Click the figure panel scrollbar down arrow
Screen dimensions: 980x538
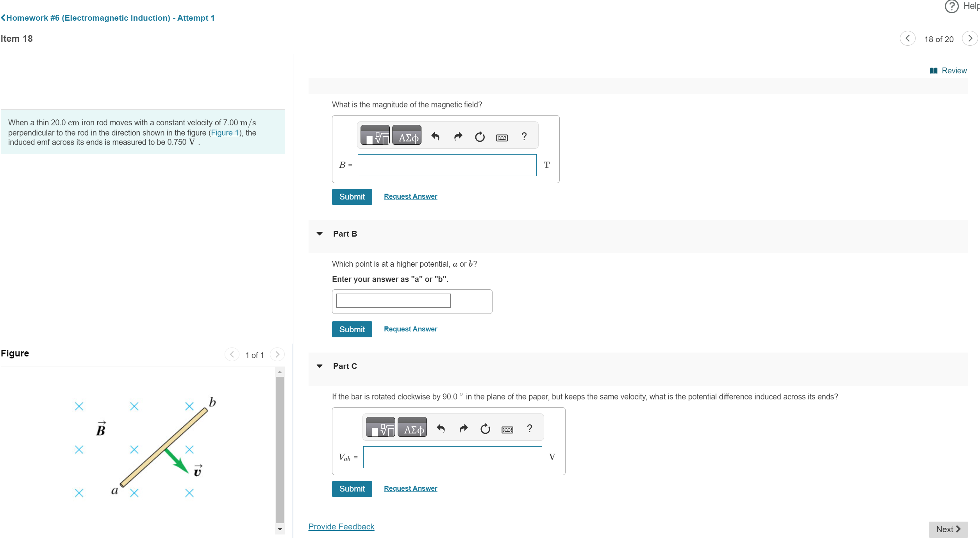(280, 529)
